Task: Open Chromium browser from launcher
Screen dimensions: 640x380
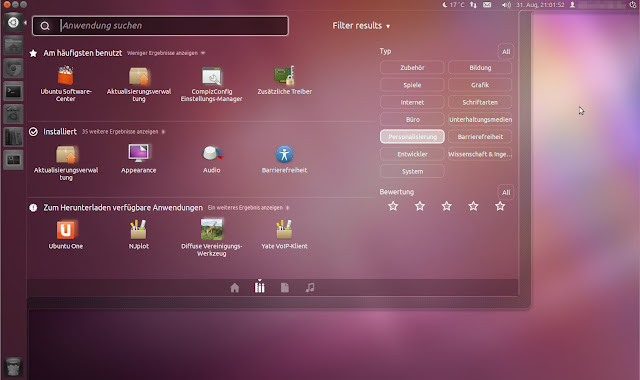Action: point(13,69)
